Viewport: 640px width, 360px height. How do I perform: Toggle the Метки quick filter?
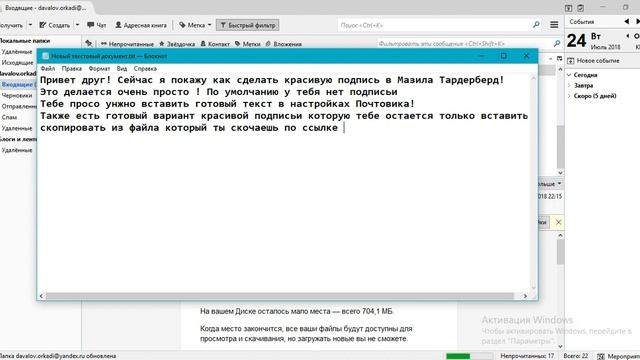[x=247, y=44]
